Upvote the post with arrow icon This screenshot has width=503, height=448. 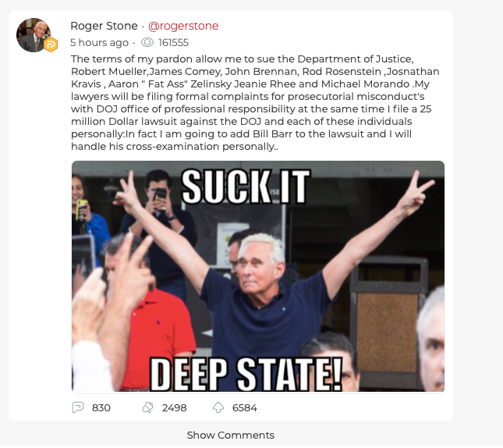tap(218, 407)
